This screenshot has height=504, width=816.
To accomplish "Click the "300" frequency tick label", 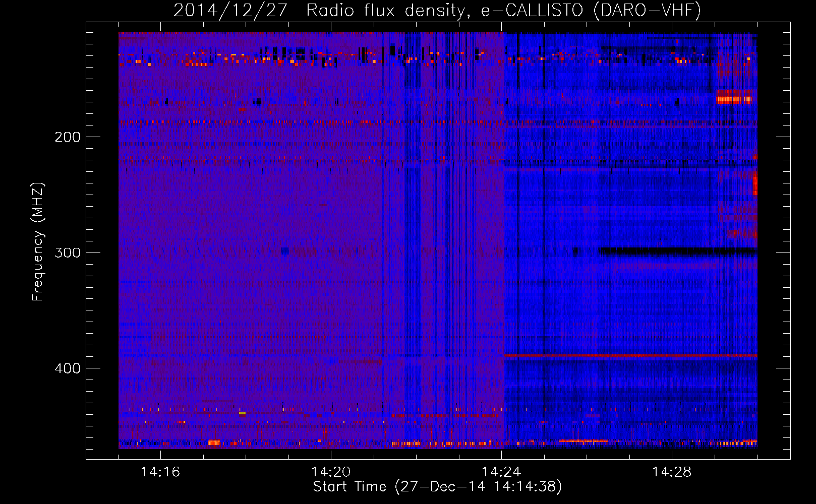I will click(x=68, y=253).
